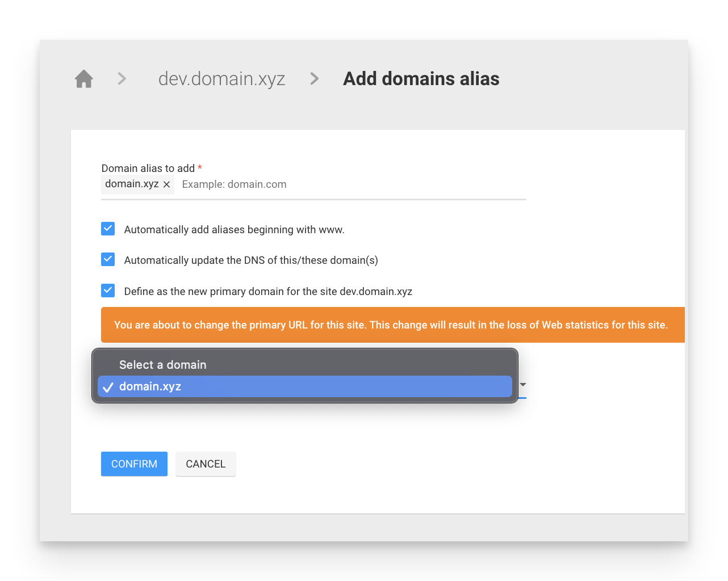
Task: Open the dev.domain.xyz breadcrumb page
Action: tap(221, 79)
